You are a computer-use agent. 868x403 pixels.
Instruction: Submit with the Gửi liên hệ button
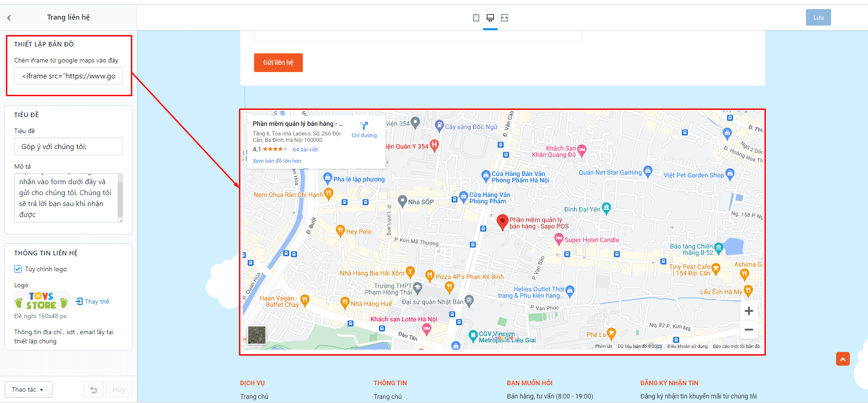(x=278, y=62)
